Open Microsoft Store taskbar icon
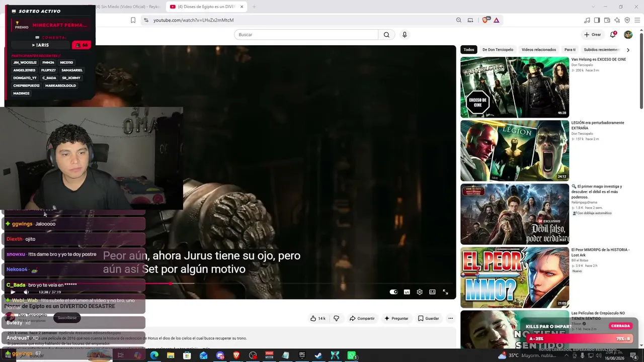 click(x=187, y=355)
